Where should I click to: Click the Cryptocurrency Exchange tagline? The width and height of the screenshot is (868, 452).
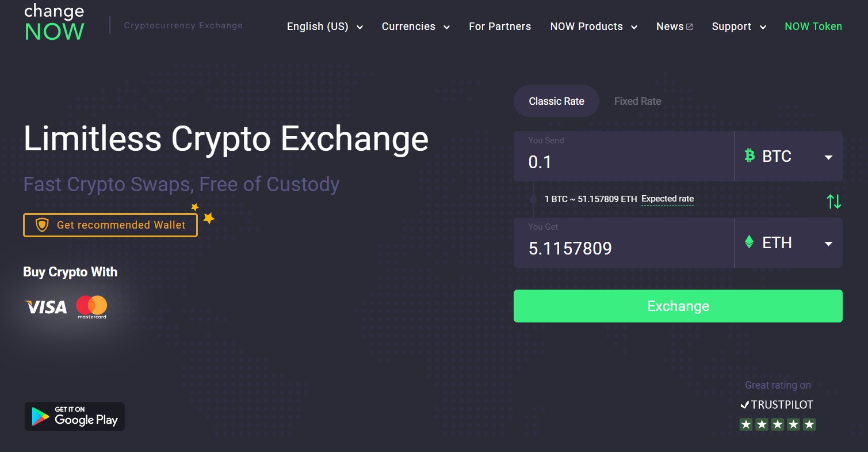(183, 26)
